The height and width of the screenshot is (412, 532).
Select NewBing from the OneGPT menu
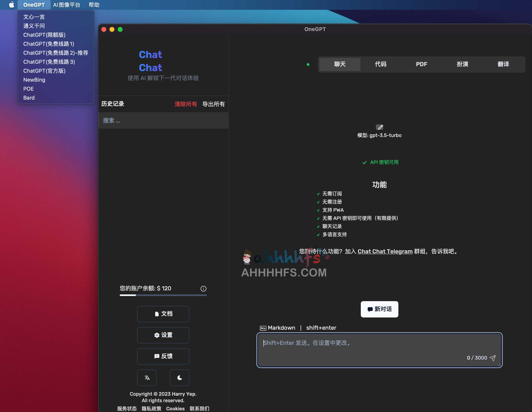(x=34, y=80)
